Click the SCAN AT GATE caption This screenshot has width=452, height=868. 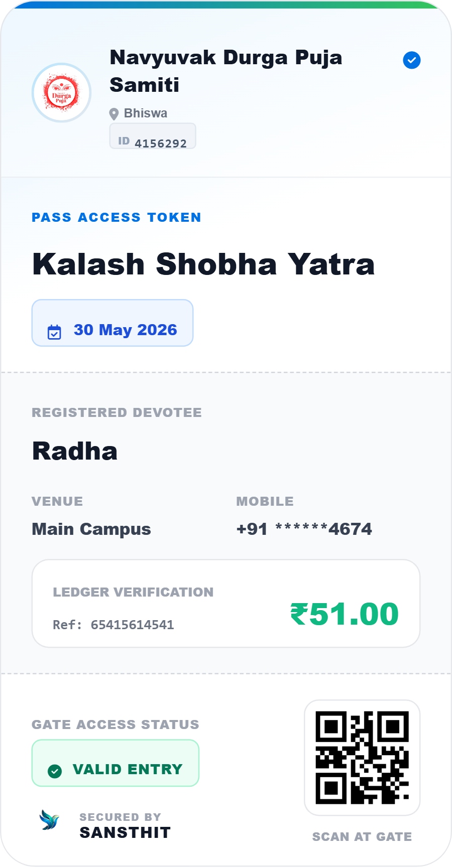click(362, 836)
